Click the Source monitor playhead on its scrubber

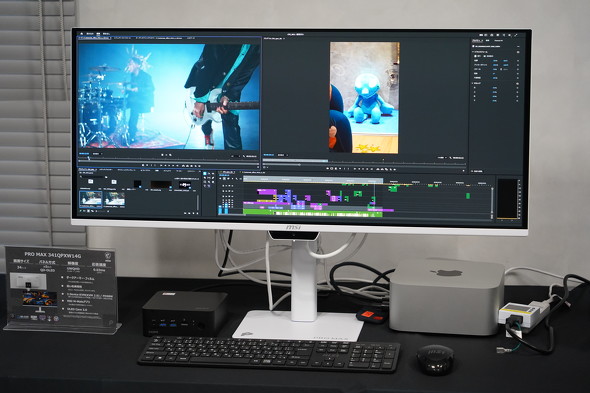click(89, 159)
